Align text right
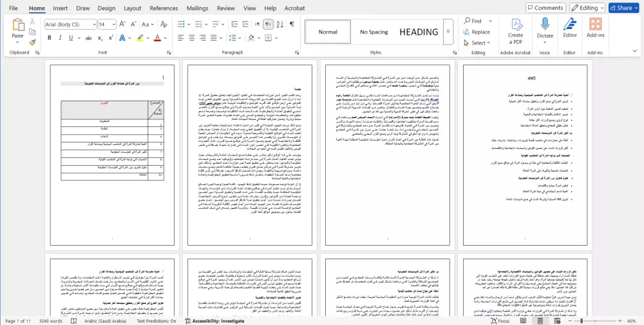 point(203,38)
